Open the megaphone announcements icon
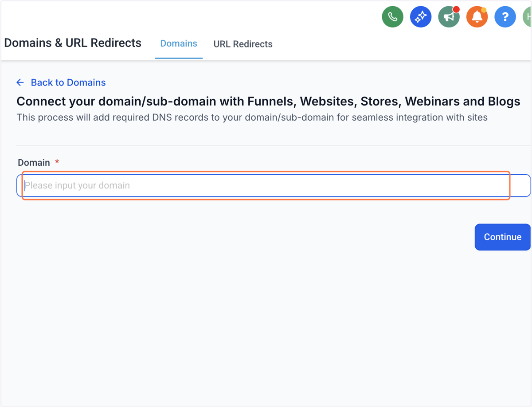 449,17
